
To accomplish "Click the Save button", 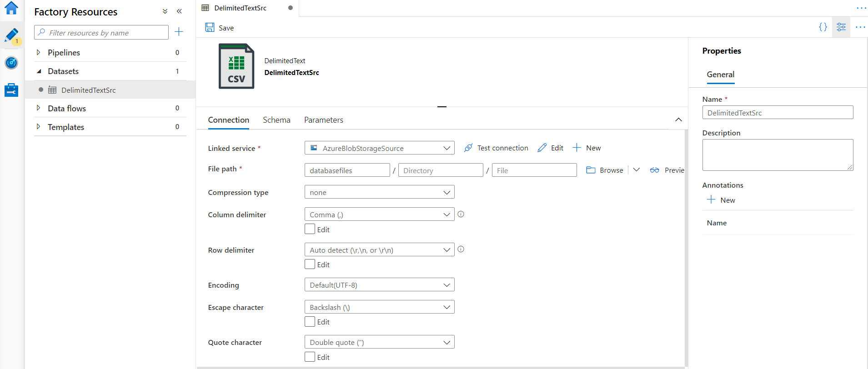I will [220, 28].
